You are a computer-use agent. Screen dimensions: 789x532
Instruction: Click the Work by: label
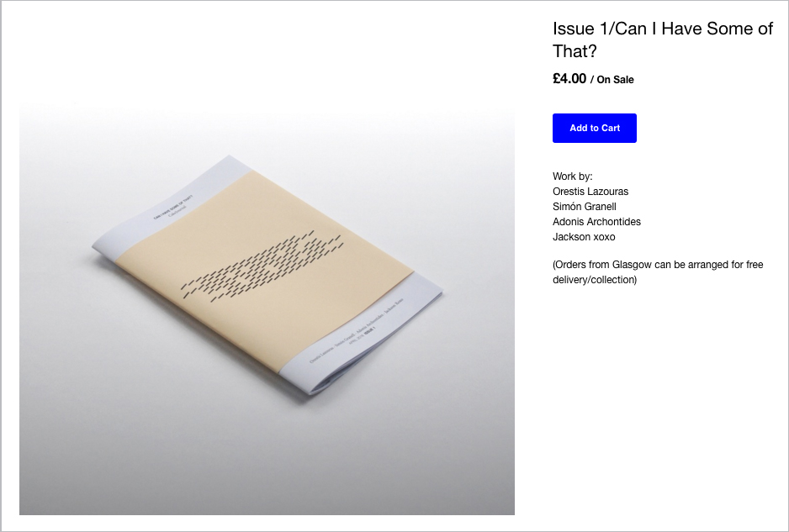(x=573, y=176)
